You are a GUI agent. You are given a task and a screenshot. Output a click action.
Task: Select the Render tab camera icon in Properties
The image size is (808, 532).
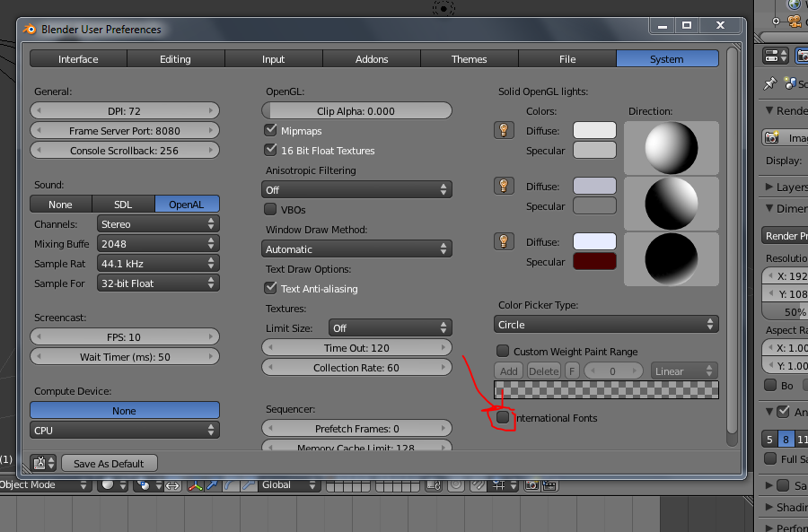(802, 56)
